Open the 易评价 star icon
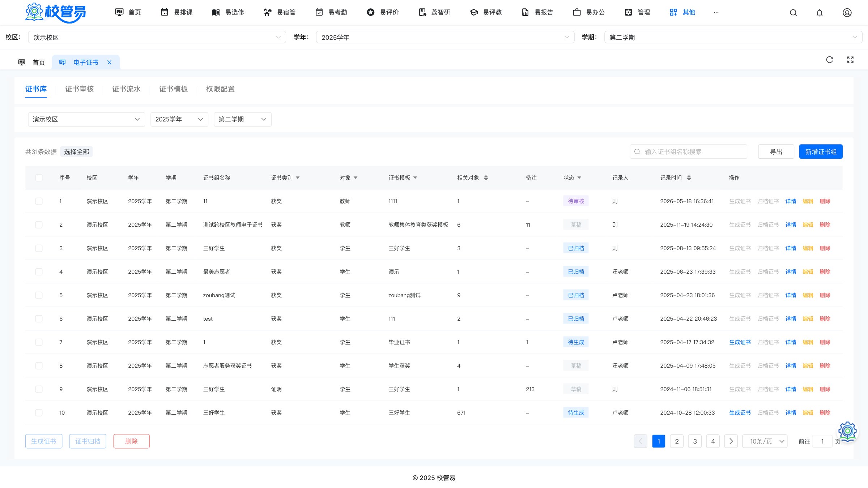Viewport: 868px width, 488px height. pyautogui.click(x=371, y=12)
